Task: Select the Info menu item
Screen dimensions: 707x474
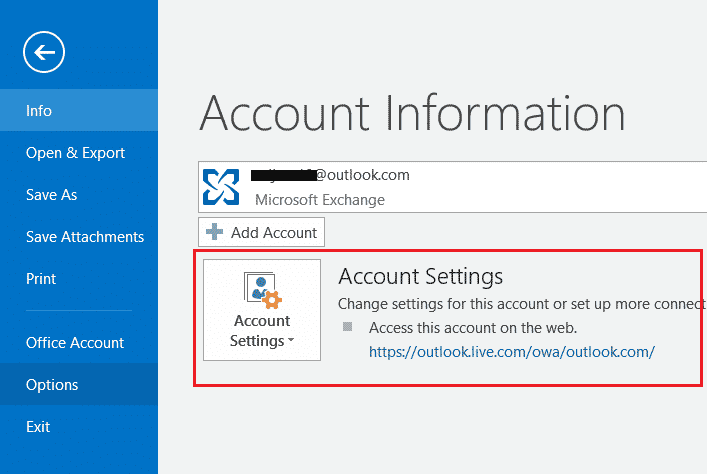Action: (79, 110)
